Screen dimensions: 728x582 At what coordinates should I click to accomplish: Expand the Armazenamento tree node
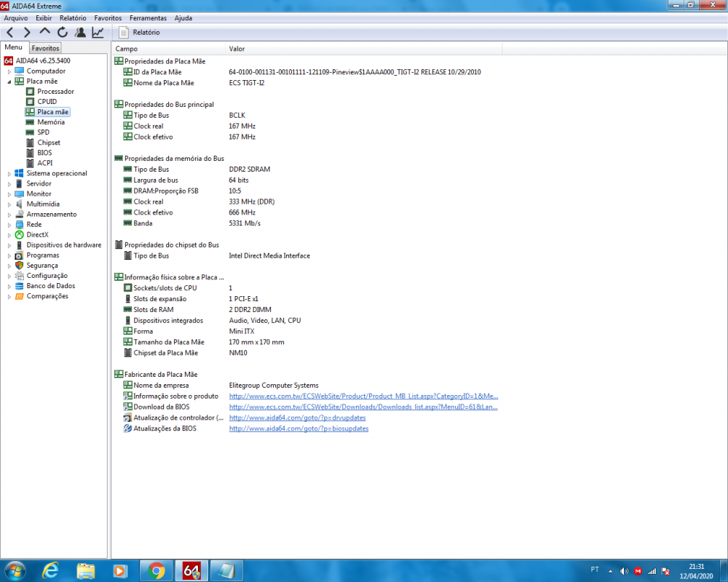pyautogui.click(x=9, y=215)
